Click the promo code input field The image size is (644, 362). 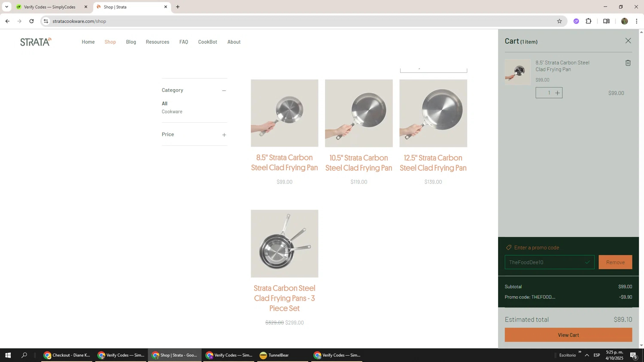pyautogui.click(x=549, y=262)
